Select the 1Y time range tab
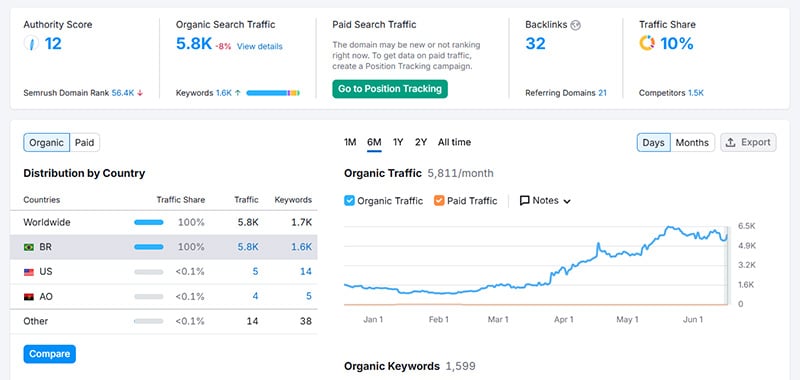This screenshot has height=380, width=800. coord(398,142)
